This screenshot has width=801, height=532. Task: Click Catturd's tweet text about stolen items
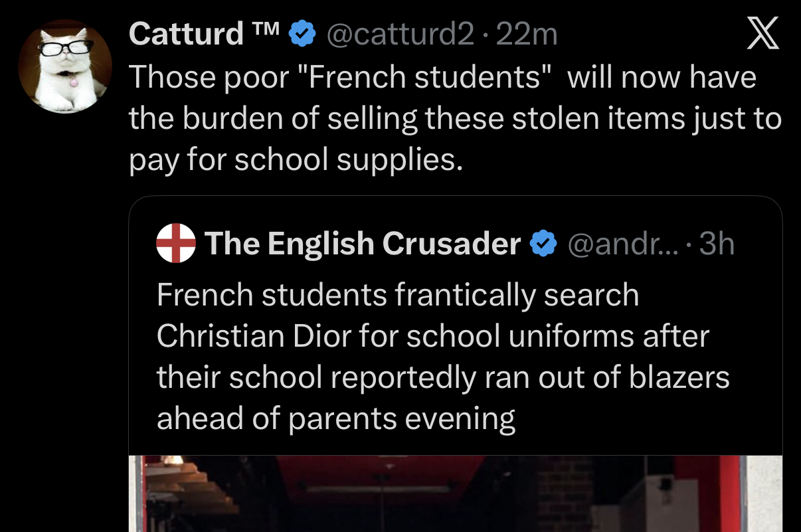click(x=455, y=119)
